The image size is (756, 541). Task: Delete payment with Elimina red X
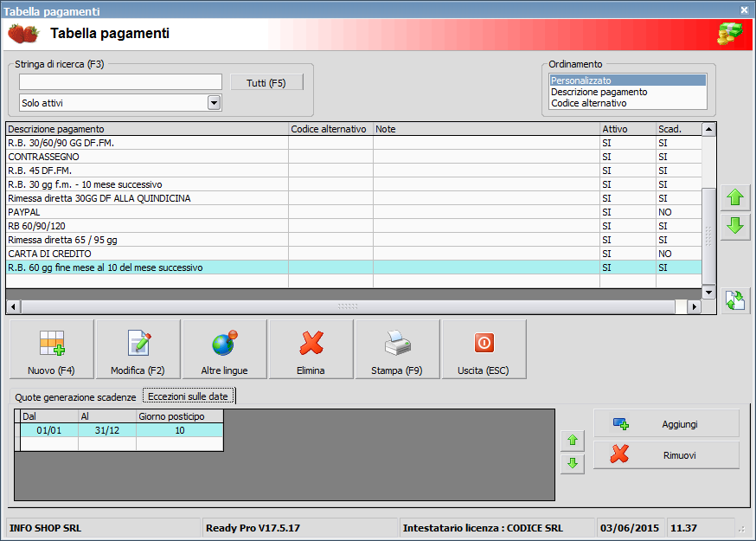[311, 349]
